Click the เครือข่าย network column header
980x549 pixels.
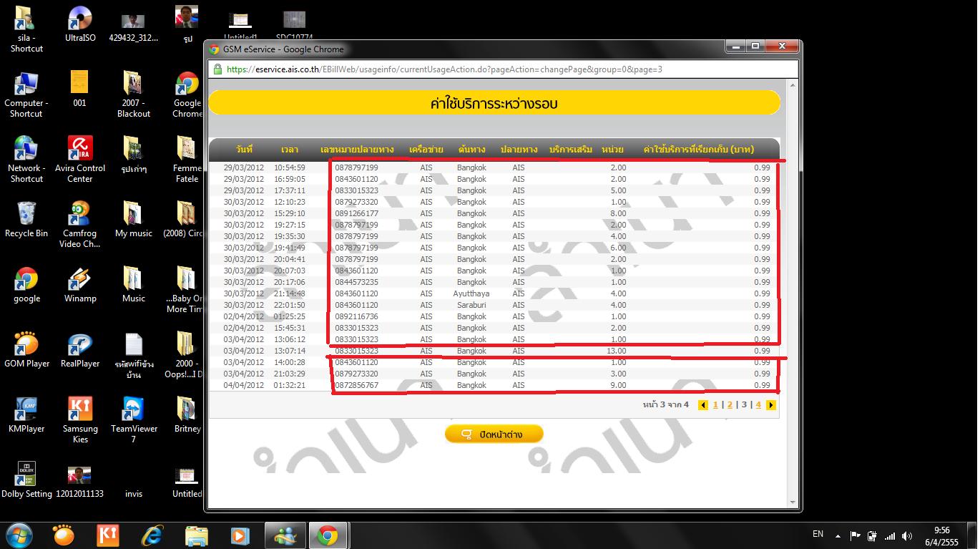[x=426, y=150]
